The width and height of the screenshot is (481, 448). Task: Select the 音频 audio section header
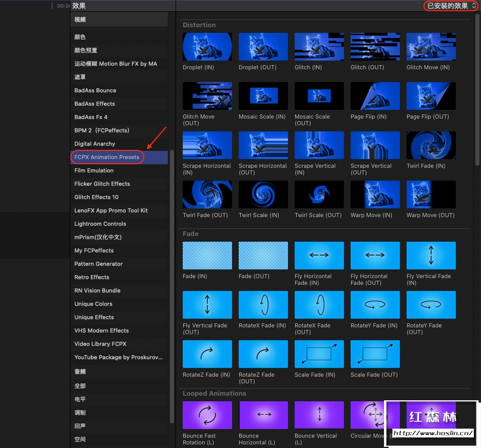[119, 372]
